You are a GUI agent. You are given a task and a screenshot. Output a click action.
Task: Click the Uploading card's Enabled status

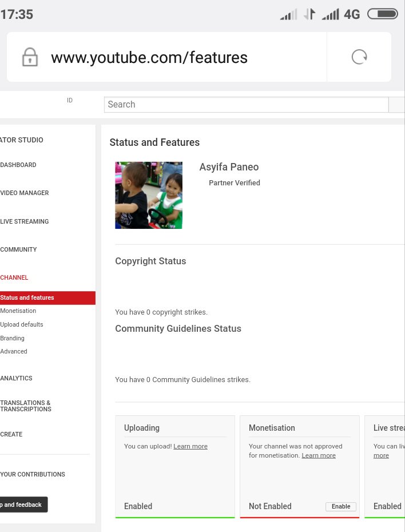pos(138,506)
